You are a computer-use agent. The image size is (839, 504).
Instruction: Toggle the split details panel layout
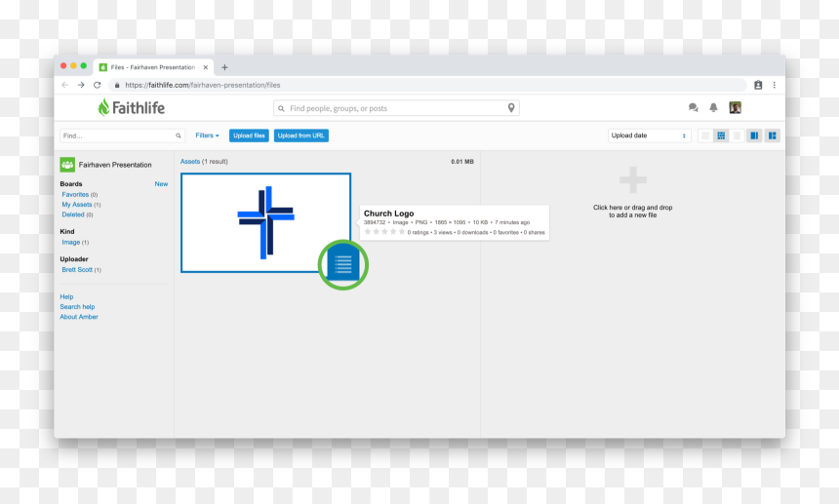pyautogui.click(x=772, y=136)
